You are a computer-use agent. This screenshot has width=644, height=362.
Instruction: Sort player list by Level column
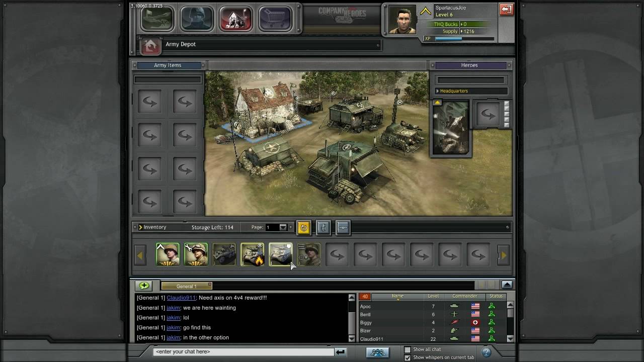(433, 297)
